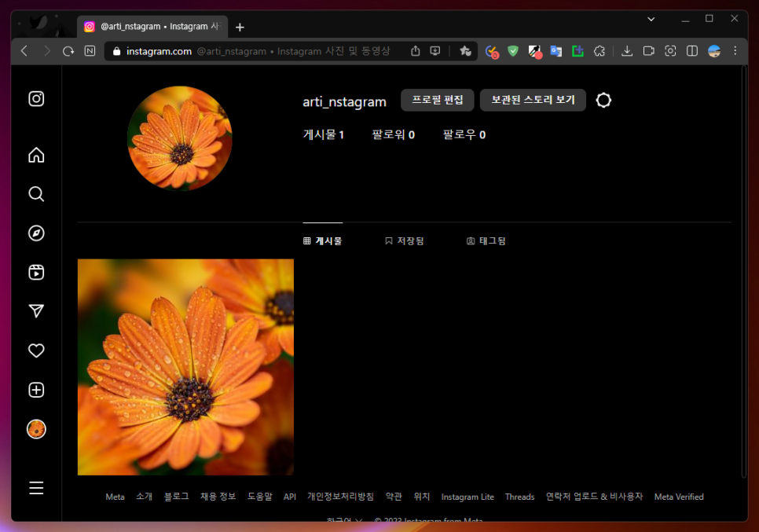Click 프로필 편집 button
The image size is (759, 532).
pyautogui.click(x=438, y=100)
